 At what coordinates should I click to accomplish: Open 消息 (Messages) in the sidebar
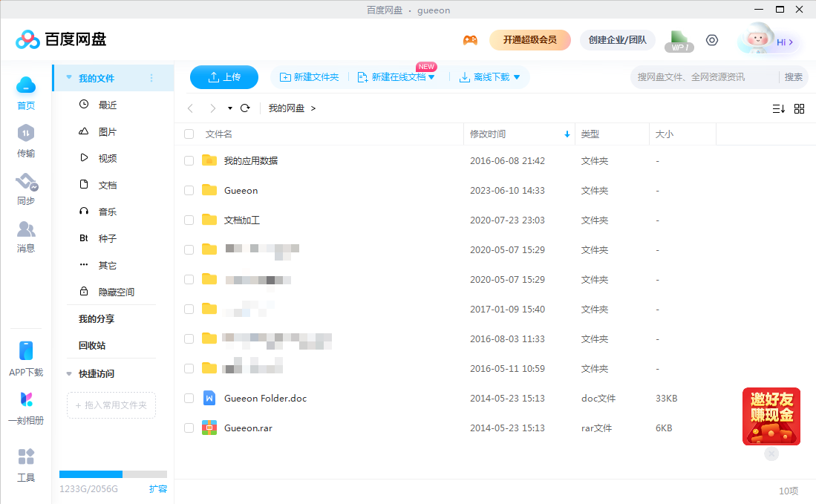coord(26,236)
